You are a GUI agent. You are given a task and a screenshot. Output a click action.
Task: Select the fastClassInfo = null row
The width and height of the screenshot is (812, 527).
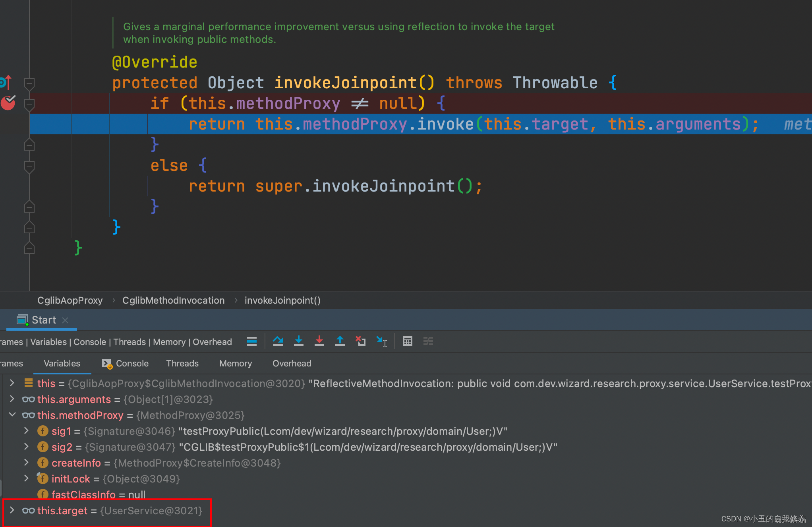pos(406,494)
